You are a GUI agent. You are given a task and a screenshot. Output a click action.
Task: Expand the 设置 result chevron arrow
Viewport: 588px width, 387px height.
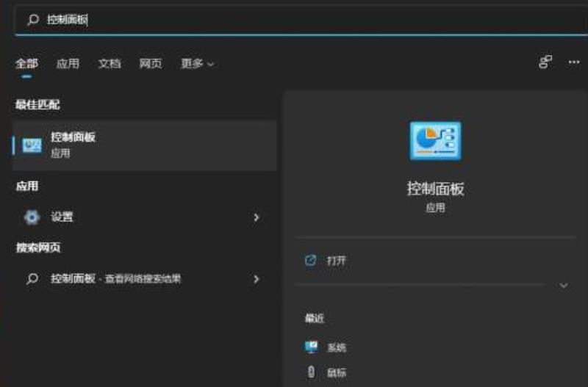[x=256, y=217]
